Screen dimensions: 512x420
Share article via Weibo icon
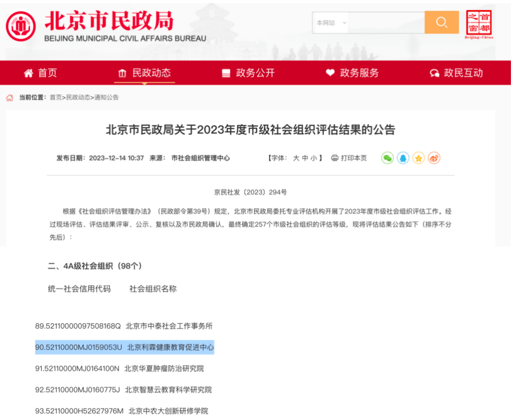434,158
